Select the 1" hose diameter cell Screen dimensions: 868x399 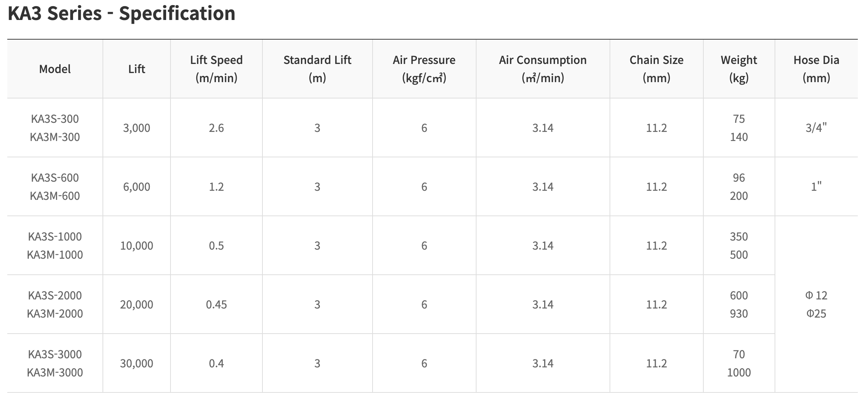point(816,187)
